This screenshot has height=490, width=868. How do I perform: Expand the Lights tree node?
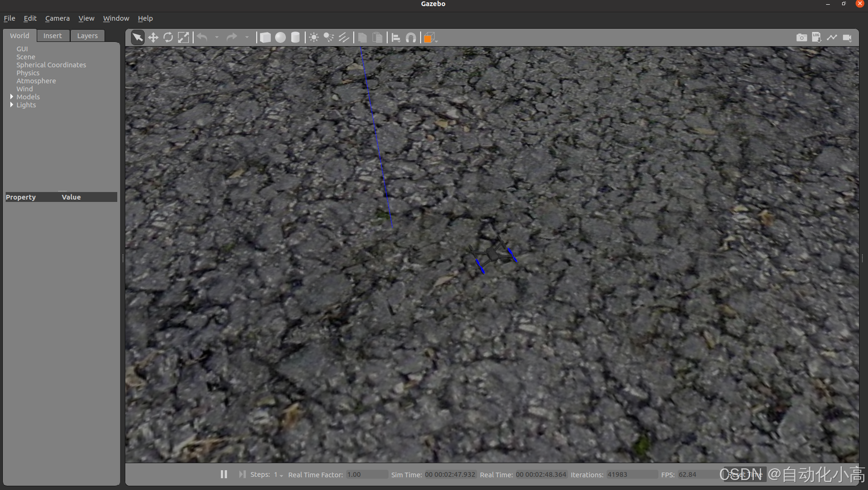click(12, 104)
